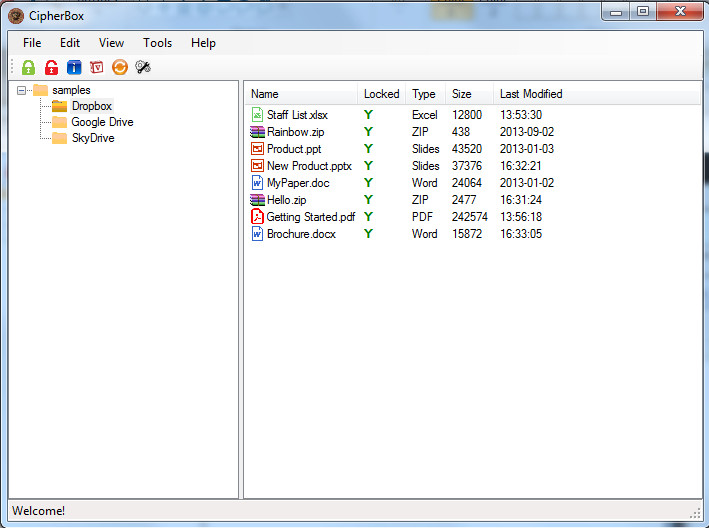Click the modified time 16:33:05
Viewport: 709px width, 528px height.
[521, 234]
